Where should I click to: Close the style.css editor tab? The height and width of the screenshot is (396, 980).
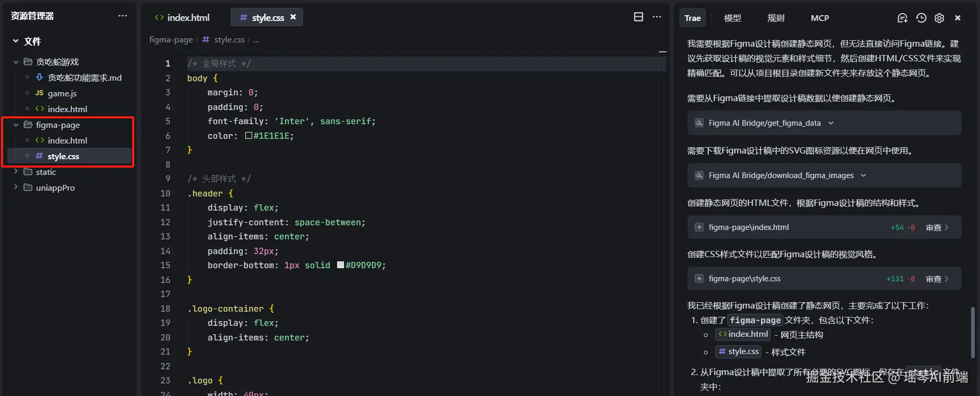pos(293,17)
